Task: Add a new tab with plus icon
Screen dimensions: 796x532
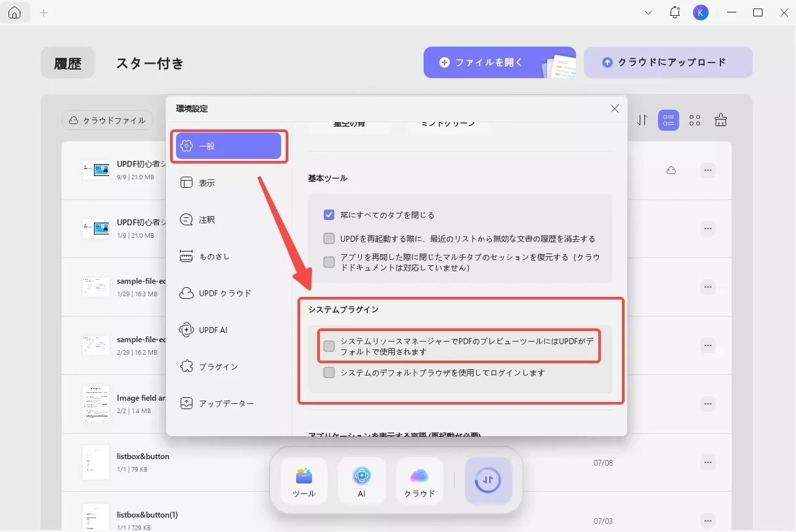Action: pos(44,12)
